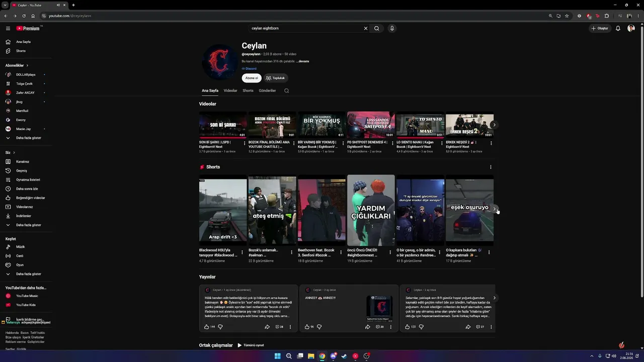Open Chrome tab search dropdown

coord(5,5)
